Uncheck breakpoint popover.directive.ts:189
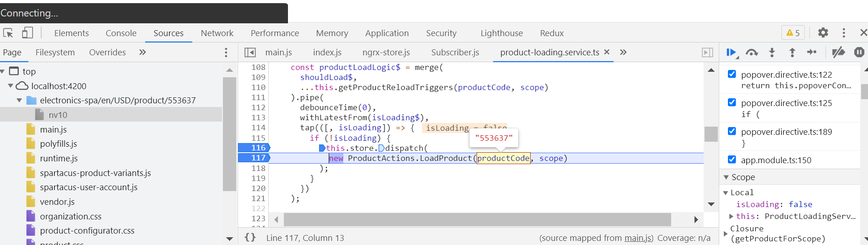This screenshot has height=245, width=868. (x=732, y=131)
